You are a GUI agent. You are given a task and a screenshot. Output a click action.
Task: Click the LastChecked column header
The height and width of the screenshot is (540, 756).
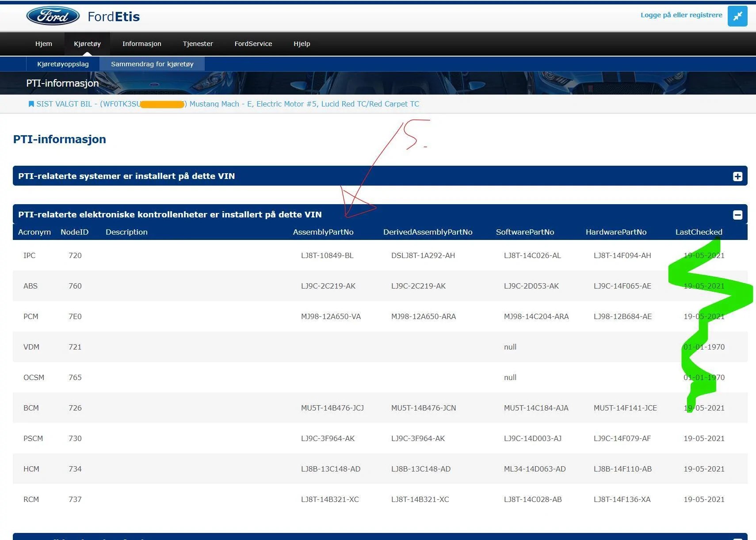[x=699, y=232]
